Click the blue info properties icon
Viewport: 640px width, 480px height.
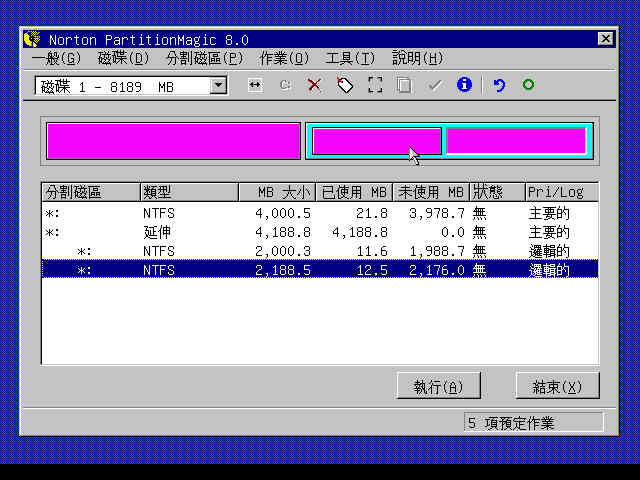464,86
